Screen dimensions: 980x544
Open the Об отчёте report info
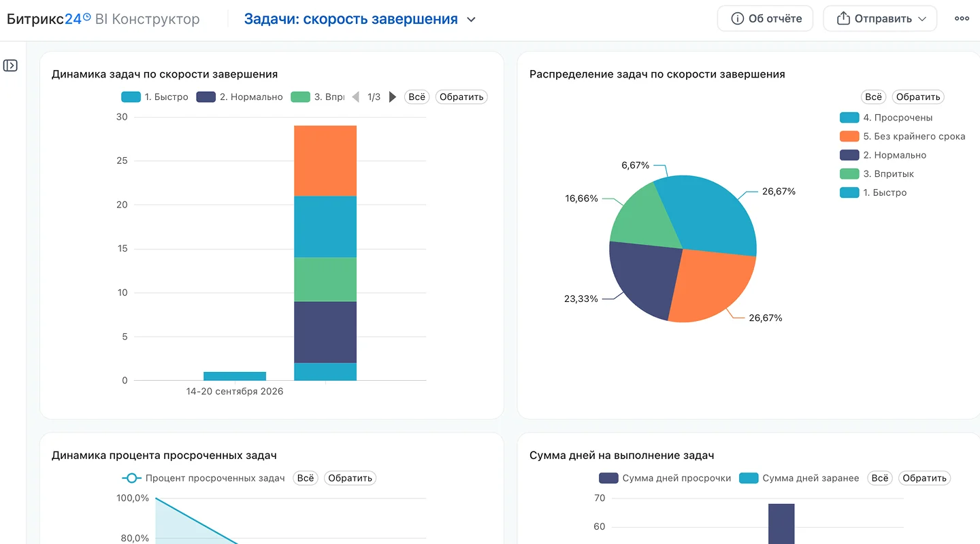[766, 18]
